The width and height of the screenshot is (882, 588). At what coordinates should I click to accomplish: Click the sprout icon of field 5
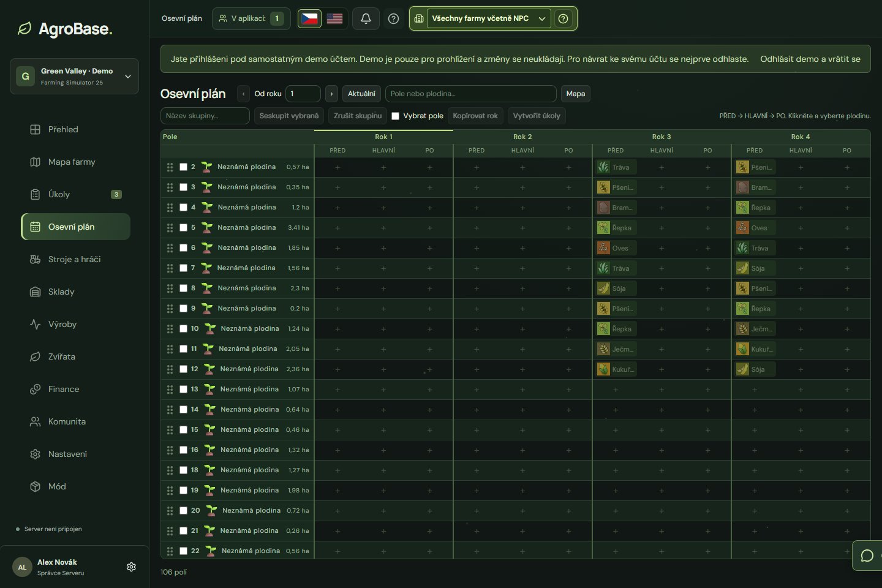(x=207, y=227)
